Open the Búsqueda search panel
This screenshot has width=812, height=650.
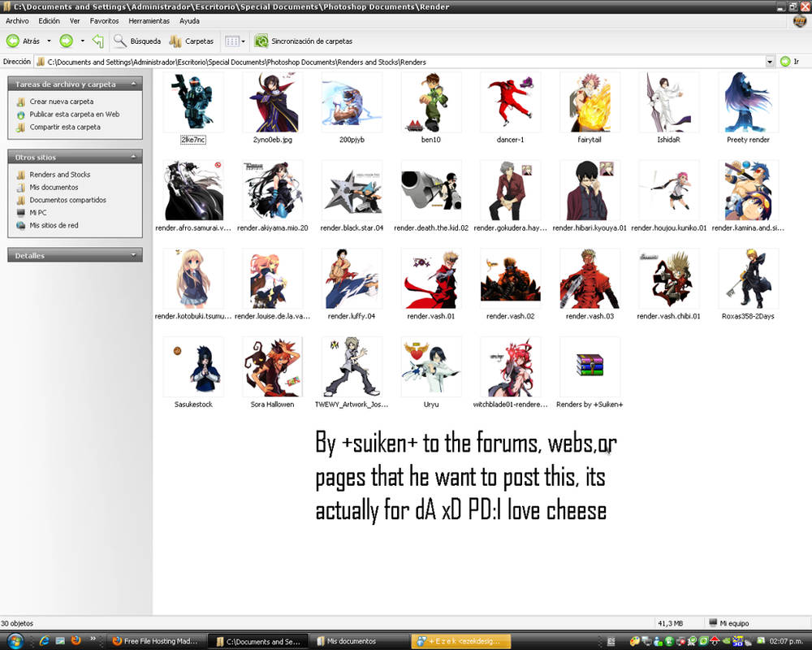click(136, 41)
